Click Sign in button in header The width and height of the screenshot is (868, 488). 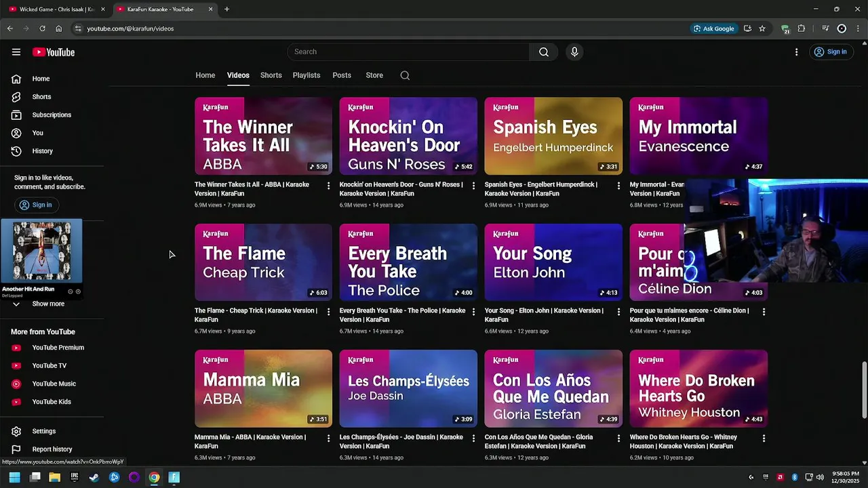(831, 52)
